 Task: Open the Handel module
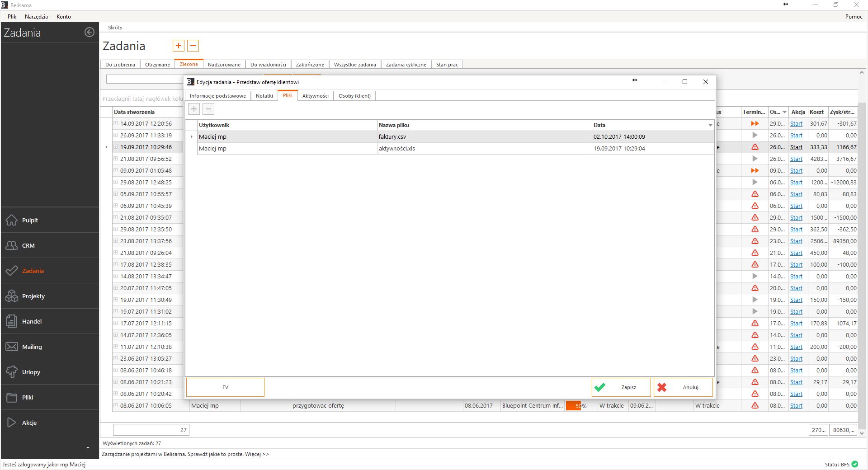click(x=32, y=321)
